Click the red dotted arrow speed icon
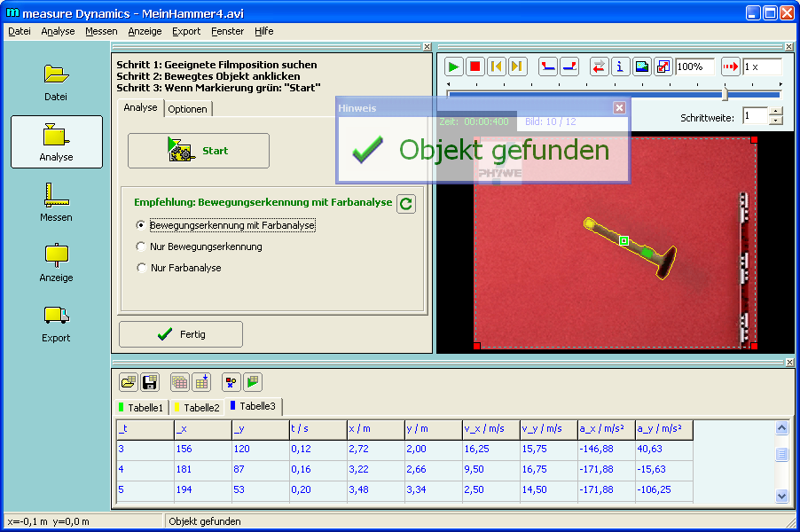Screen dimensions: 800x532 (731, 66)
